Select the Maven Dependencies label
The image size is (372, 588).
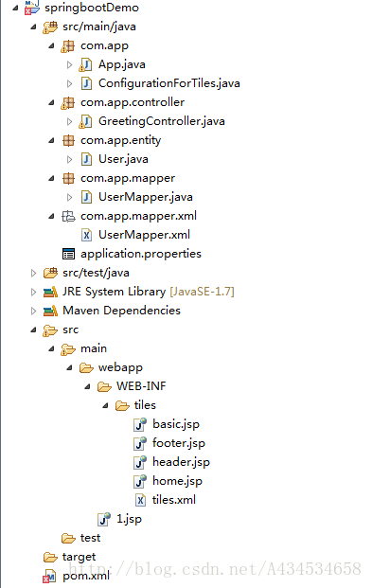pyautogui.click(x=121, y=311)
